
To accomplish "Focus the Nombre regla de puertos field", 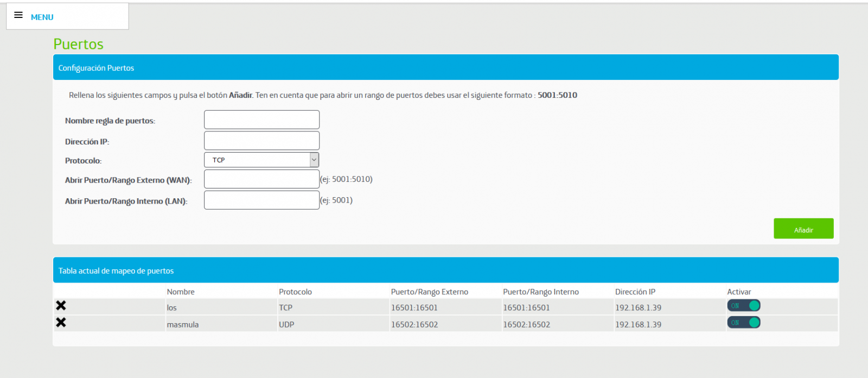I will click(261, 119).
